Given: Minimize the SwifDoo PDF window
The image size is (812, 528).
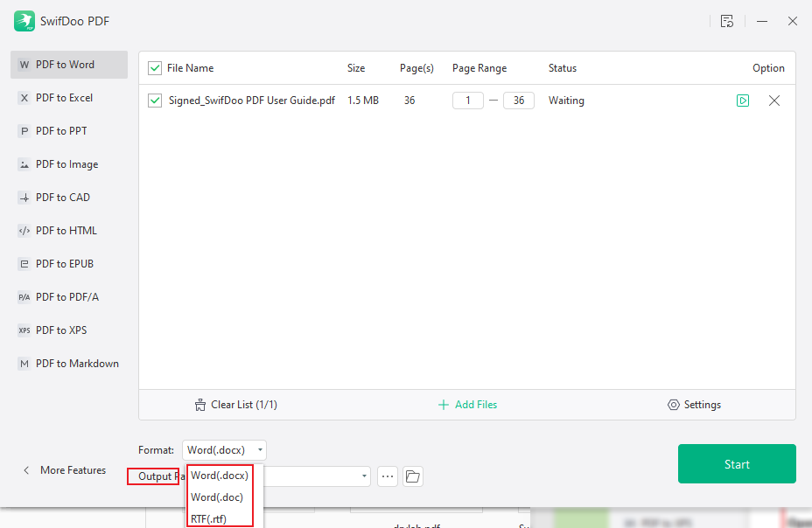Looking at the screenshot, I should [x=762, y=21].
